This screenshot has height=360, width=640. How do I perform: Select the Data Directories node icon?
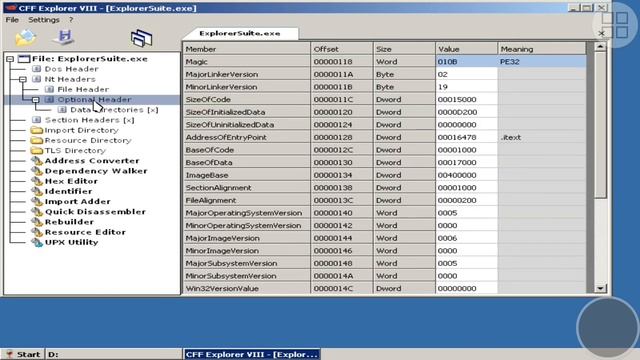[x=62, y=109]
